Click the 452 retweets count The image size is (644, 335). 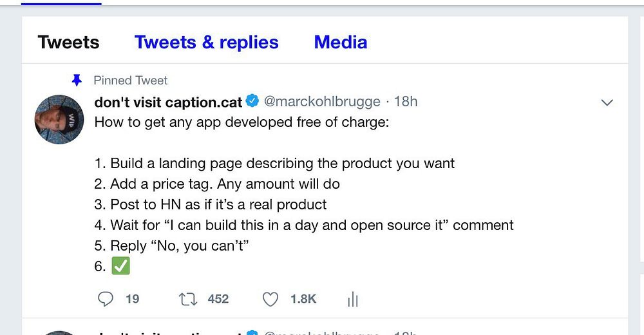tap(218, 299)
